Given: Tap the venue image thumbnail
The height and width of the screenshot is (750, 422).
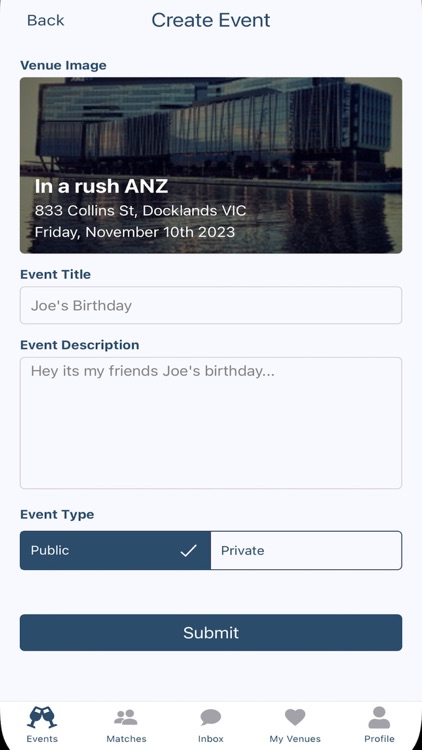Looking at the screenshot, I should (x=211, y=165).
